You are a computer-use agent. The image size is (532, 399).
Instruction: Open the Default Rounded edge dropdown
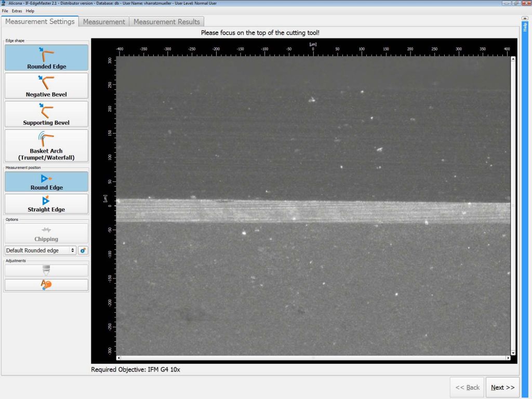[x=41, y=250]
